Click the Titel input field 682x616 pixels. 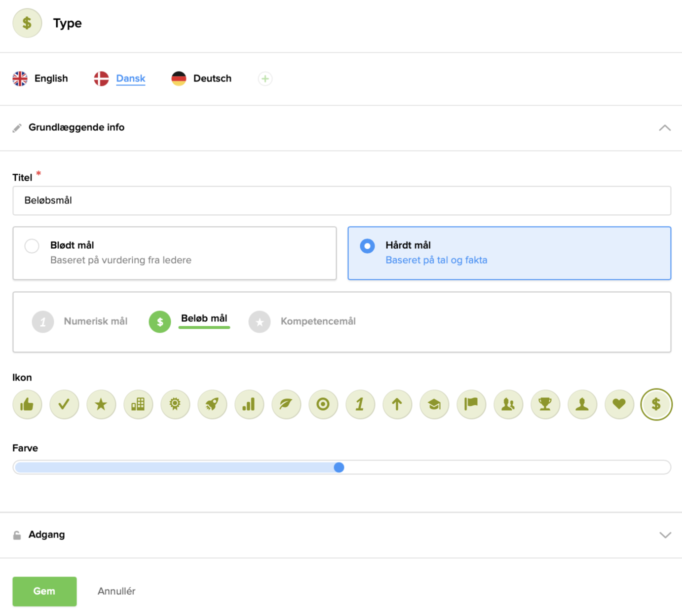click(341, 200)
